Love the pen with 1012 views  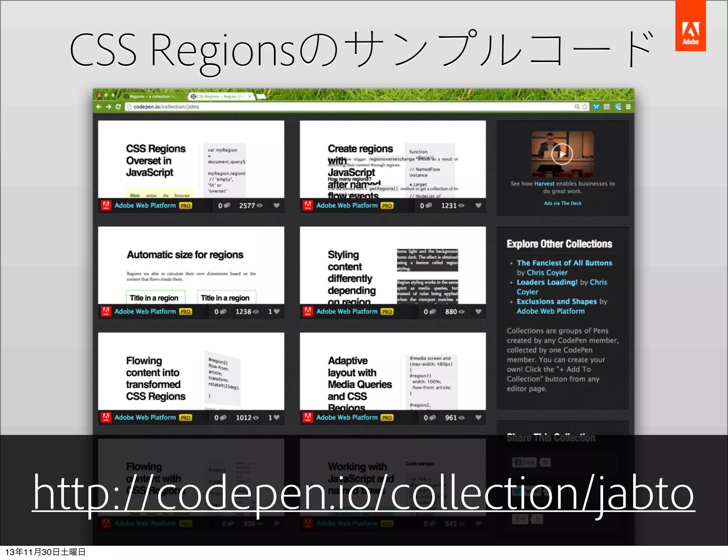(274, 418)
